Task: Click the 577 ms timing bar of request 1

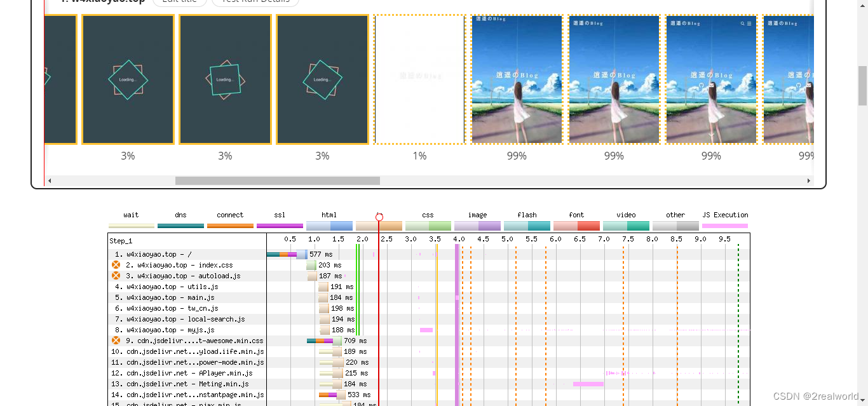Action: click(287, 254)
